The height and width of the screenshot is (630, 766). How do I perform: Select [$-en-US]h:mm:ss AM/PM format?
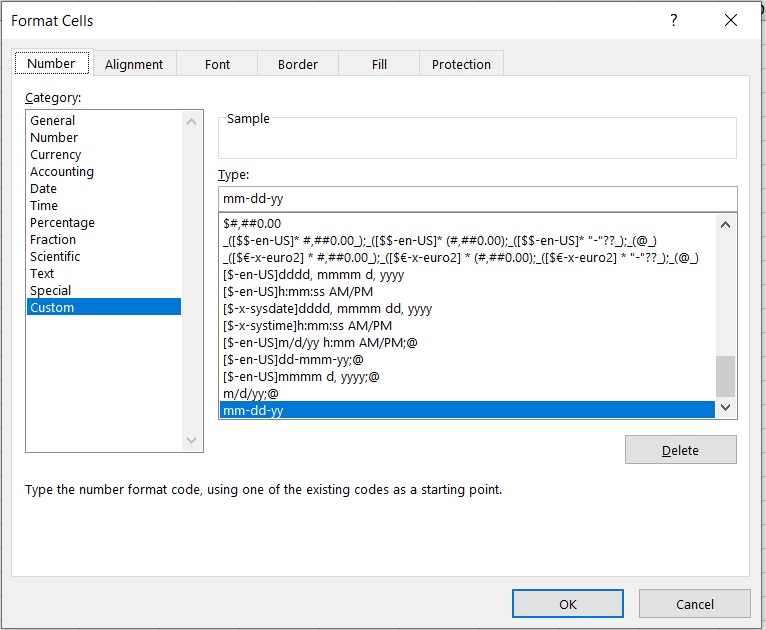click(x=467, y=292)
